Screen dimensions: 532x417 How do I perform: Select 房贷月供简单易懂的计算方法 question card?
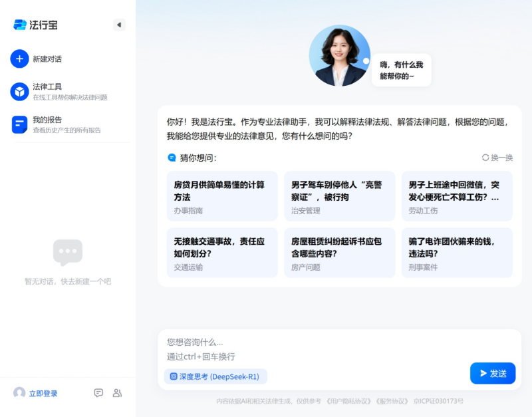pyautogui.click(x=222, y=196)
